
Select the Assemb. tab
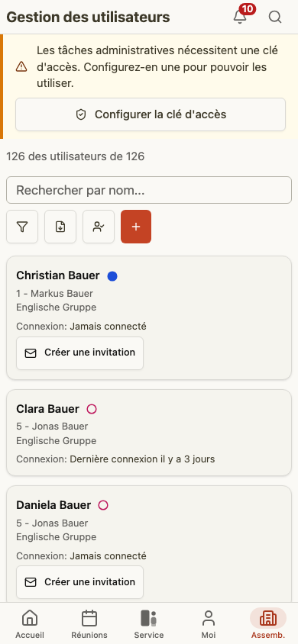(268, 624)
